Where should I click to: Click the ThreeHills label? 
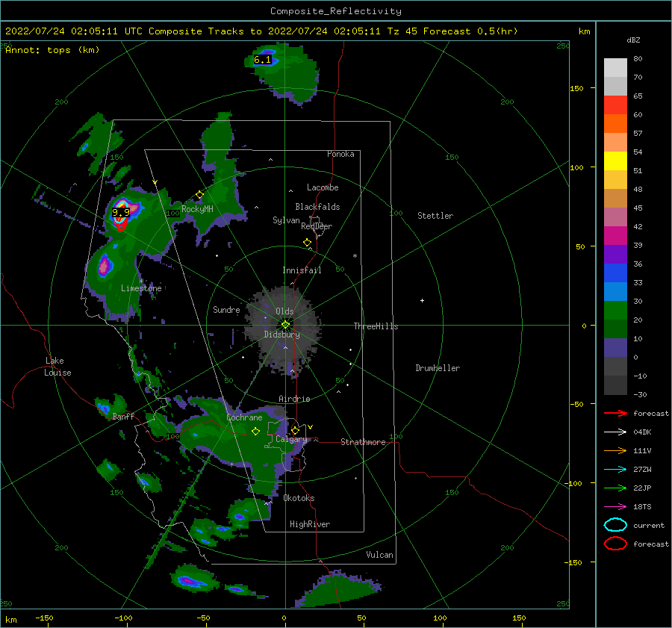[x=376, y=326]
